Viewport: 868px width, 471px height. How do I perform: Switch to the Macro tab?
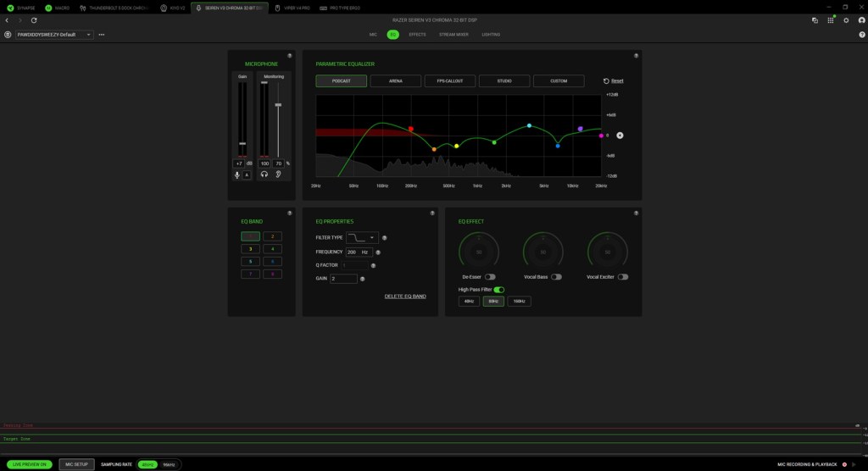click(57, 8)
